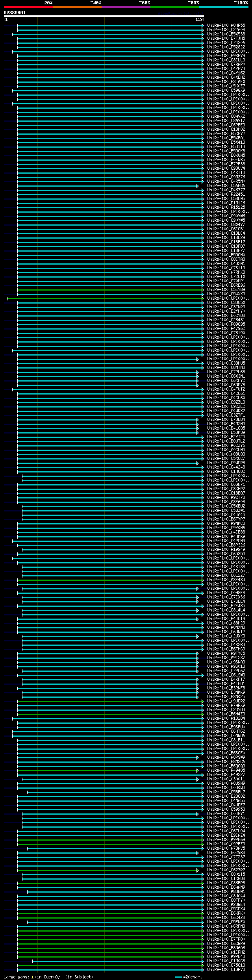Select the UniRef100_Q4YPV4 label
This screenshot has height=980, width=252.
tap(226, 69)
